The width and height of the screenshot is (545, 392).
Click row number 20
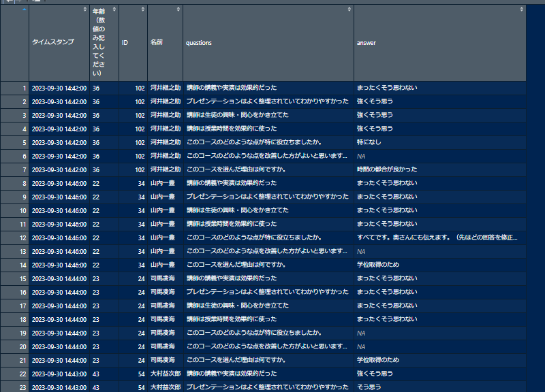(23, 347)
